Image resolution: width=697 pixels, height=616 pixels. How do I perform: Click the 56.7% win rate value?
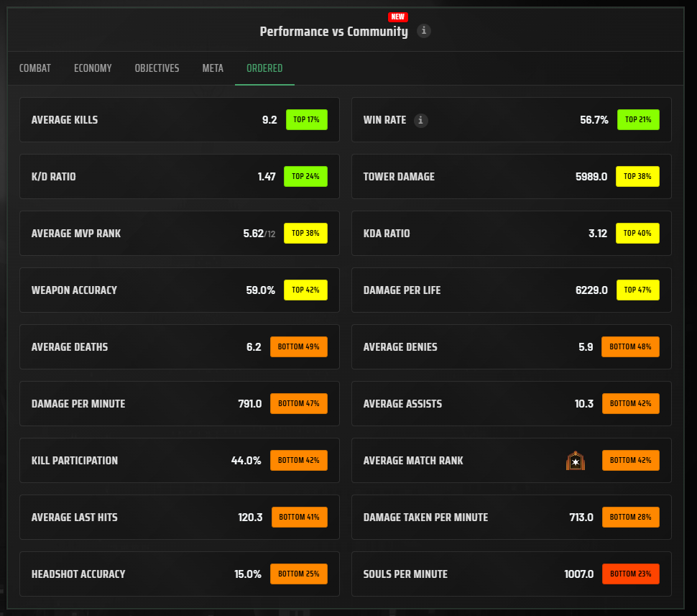pyautogui.click(x=594, y=120)
